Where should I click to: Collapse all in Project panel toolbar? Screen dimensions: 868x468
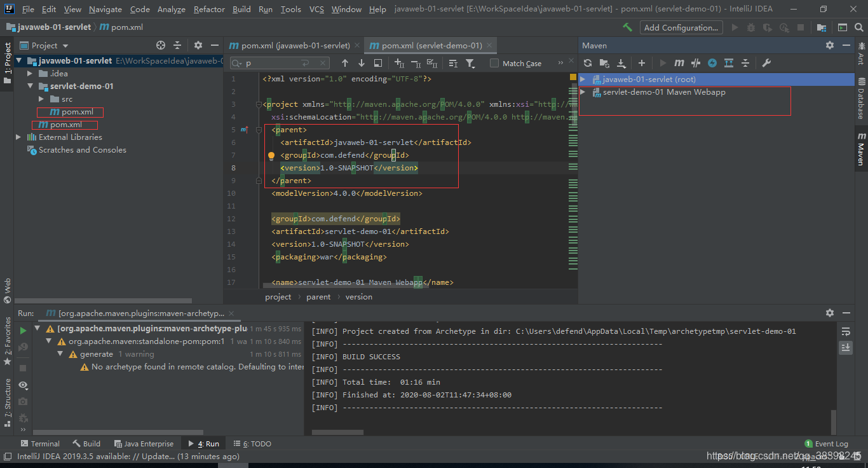177,45
